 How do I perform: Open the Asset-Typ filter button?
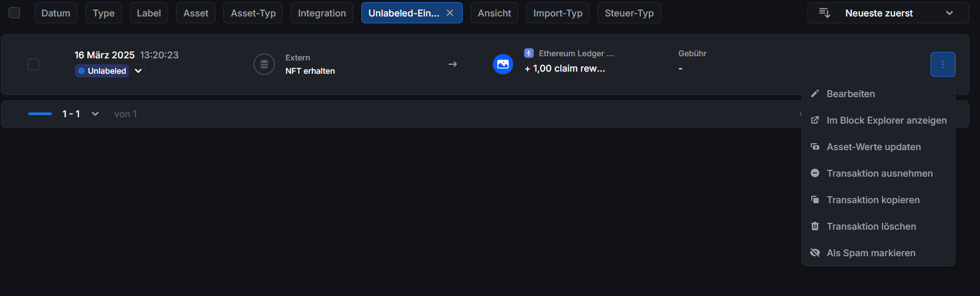(253, 13)
